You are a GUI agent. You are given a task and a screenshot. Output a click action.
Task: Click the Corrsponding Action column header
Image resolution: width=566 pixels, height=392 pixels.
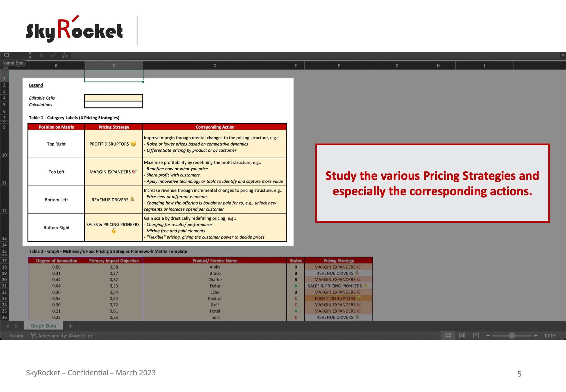pos(215,127)
